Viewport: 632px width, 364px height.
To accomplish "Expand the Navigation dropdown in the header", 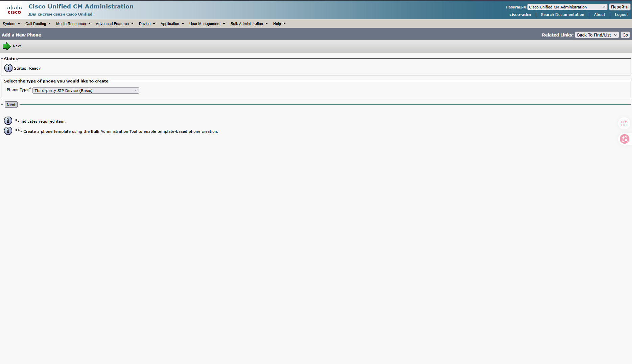I will click(x=567, y=7).
